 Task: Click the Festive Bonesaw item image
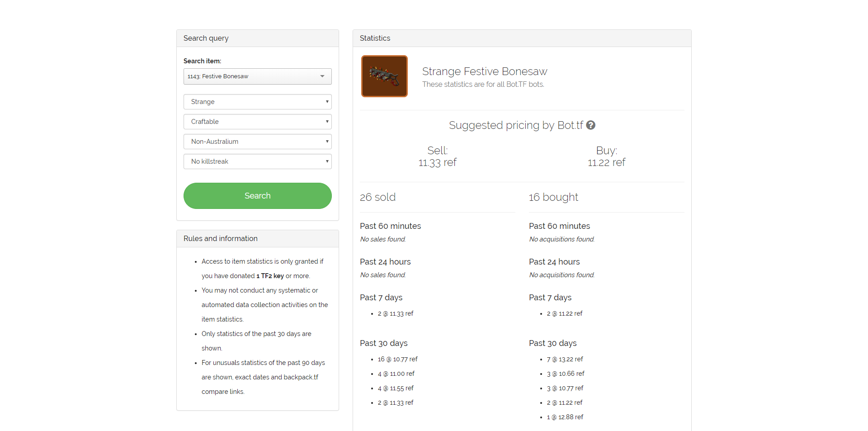coord(384,76)
